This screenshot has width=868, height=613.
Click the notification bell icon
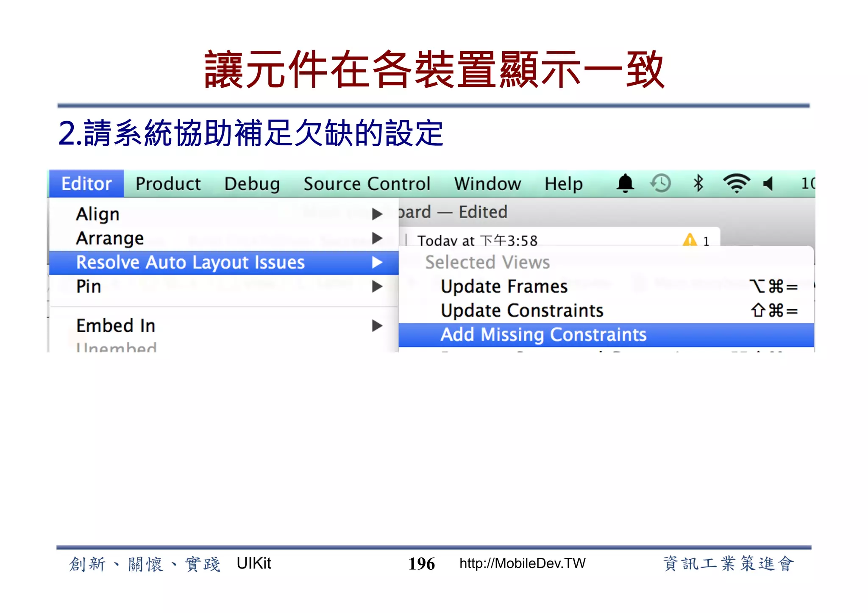tap(625, 183)
